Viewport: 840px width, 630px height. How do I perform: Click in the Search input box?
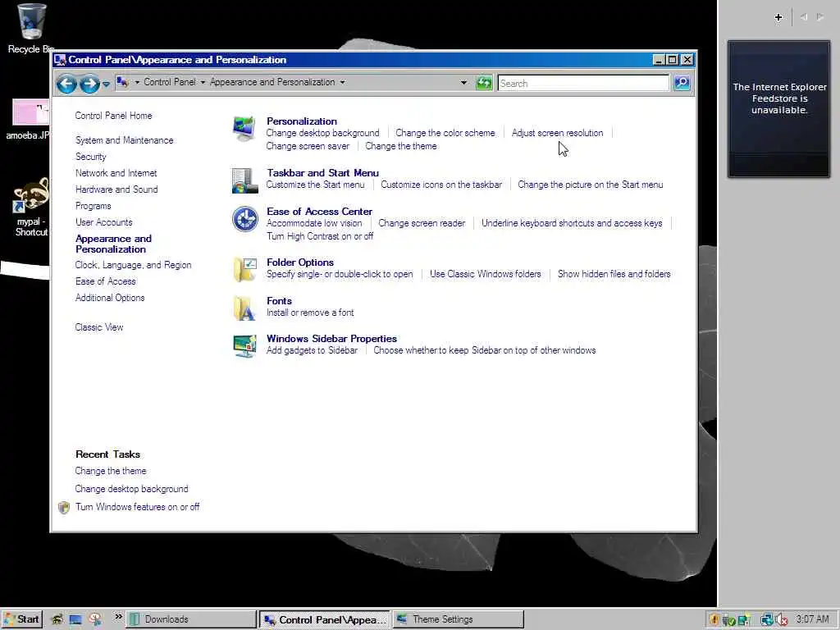[x=583, y=83]
